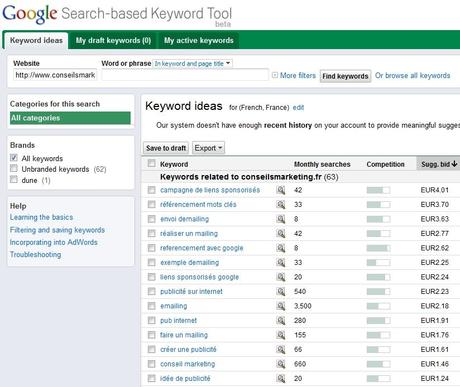Open Troubleshooting help link
This screenshot has height=387, width=460.
[35, 255]
